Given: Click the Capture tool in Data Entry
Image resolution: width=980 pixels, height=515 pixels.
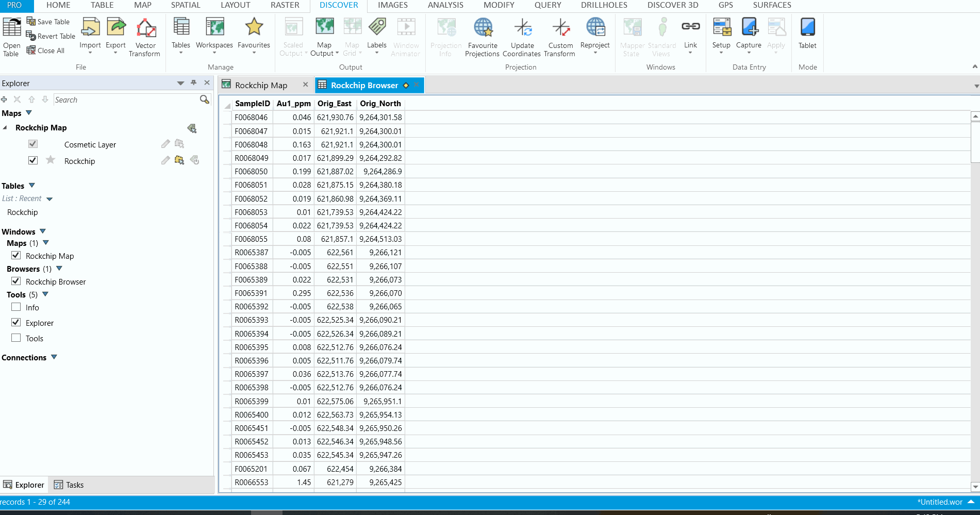Looking at the screenshot, I should tap(749, 34).
